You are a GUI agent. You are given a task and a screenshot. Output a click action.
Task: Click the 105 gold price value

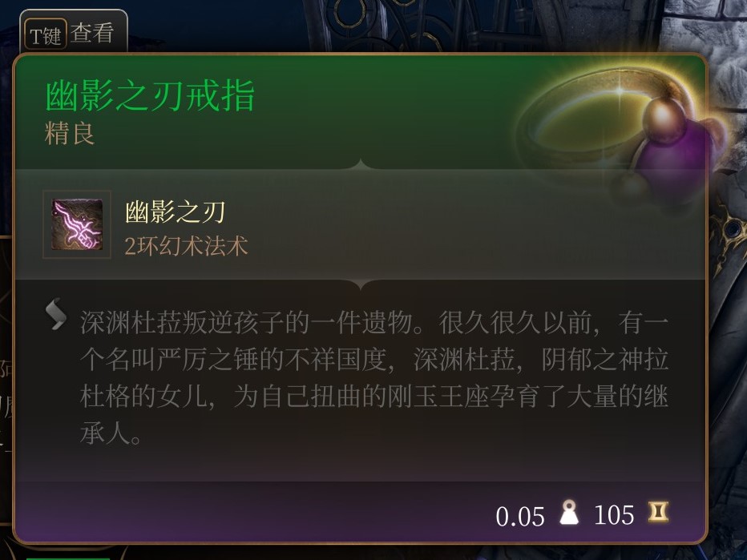tap(614, 515)
